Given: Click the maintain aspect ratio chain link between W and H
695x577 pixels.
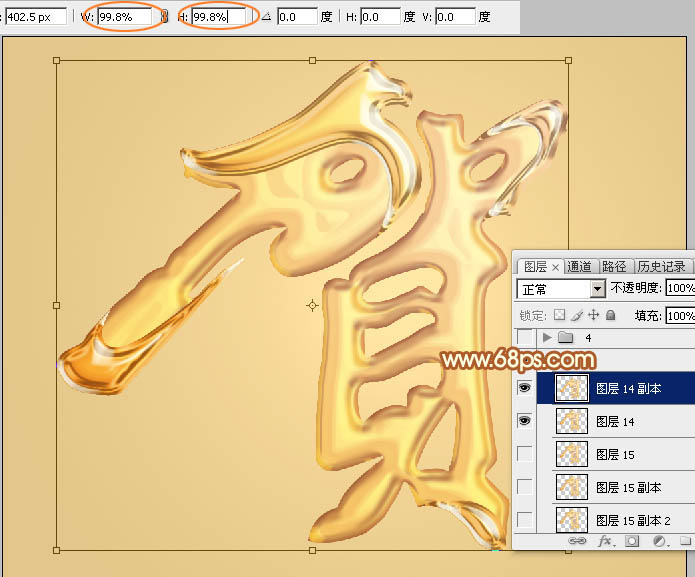Looking at the screenshot, I should point(164,17).
